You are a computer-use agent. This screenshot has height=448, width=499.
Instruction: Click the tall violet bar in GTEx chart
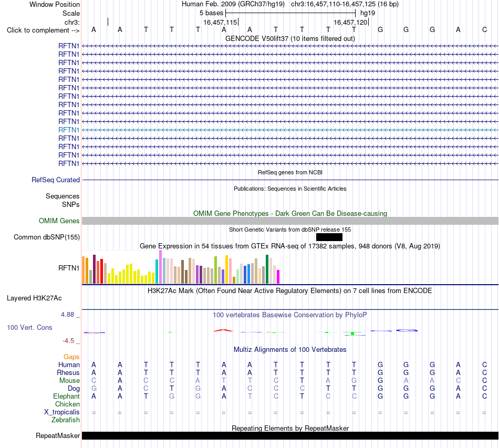click(x=160, y=267)
